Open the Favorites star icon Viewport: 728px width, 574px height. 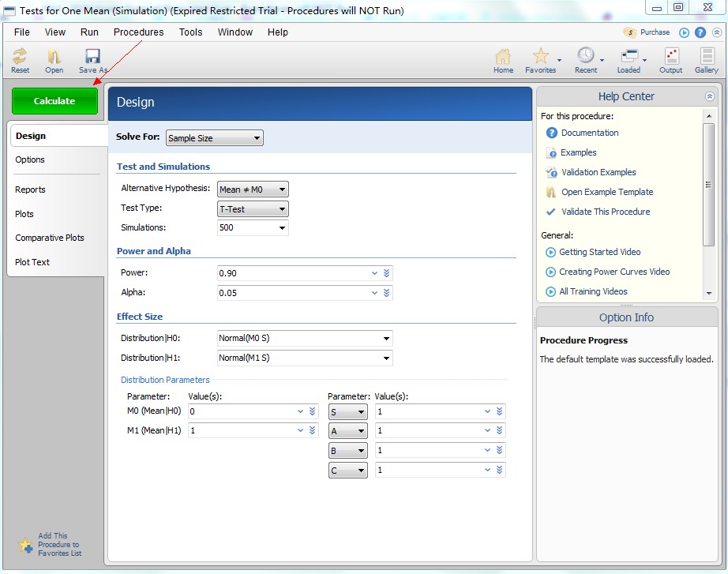click(x=540, y=58)
